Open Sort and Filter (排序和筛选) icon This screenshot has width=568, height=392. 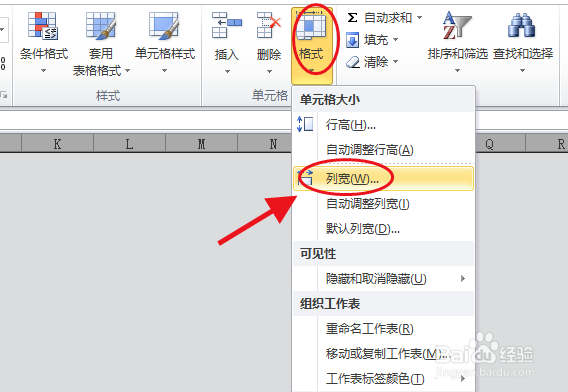(x=457, y=25)
